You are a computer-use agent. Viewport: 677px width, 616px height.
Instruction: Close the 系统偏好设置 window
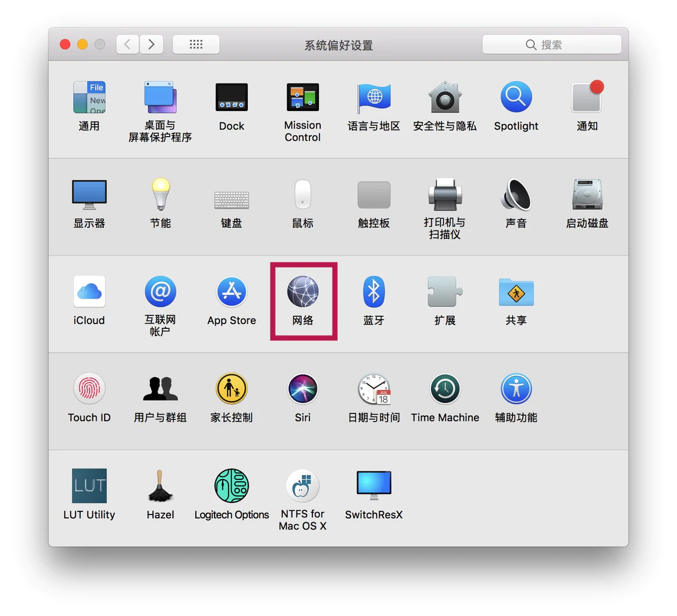pos(65,45)
